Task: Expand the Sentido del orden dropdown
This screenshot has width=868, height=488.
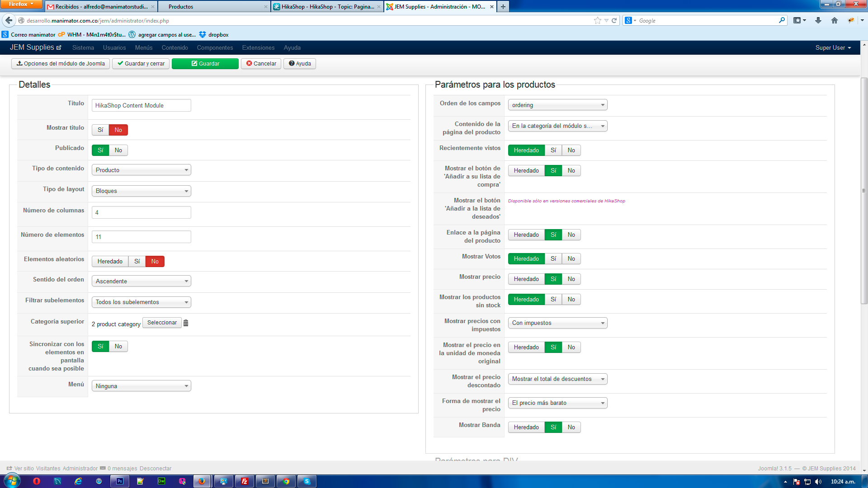Action: click(141, 281)
